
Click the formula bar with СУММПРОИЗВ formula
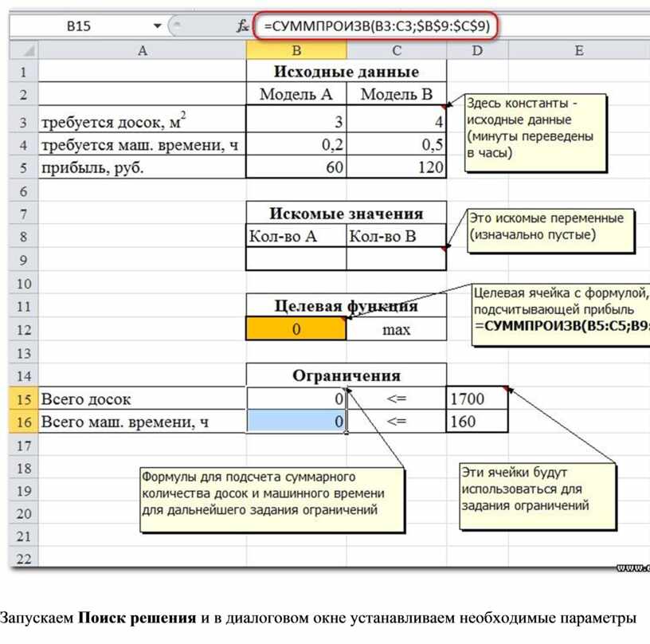(375, 26)
